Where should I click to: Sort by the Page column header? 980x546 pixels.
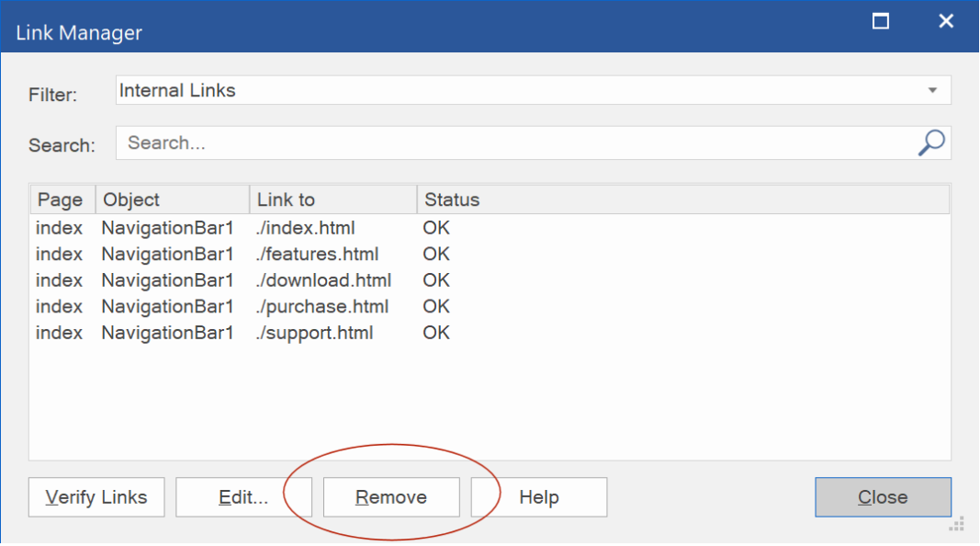tap(62, 199)
